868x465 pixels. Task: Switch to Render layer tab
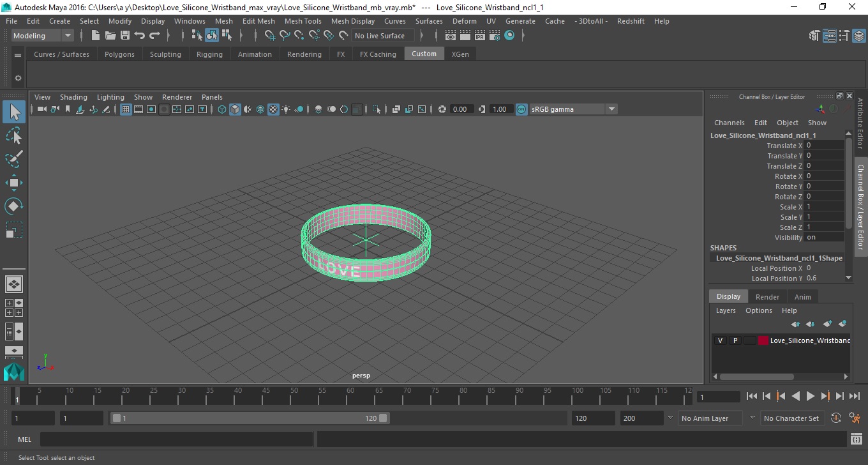(767, 297)
